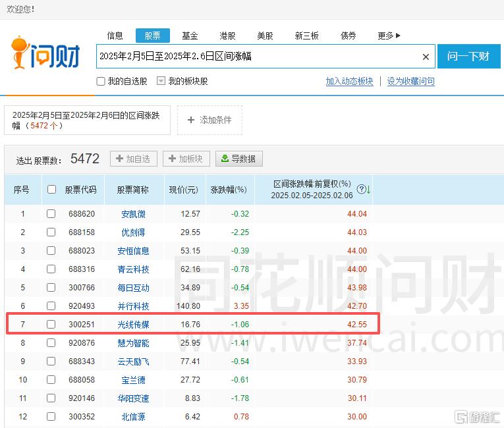
Task: Open stock link 光线传媒
Action: [x=133, y=325]
